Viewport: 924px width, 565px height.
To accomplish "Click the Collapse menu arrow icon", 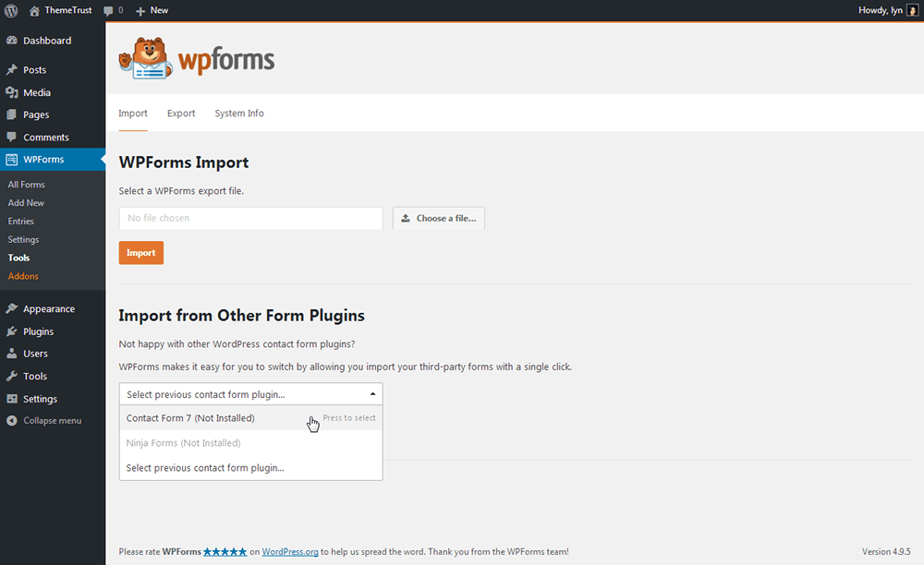I will pyautogui.click(x=12, y=420).
